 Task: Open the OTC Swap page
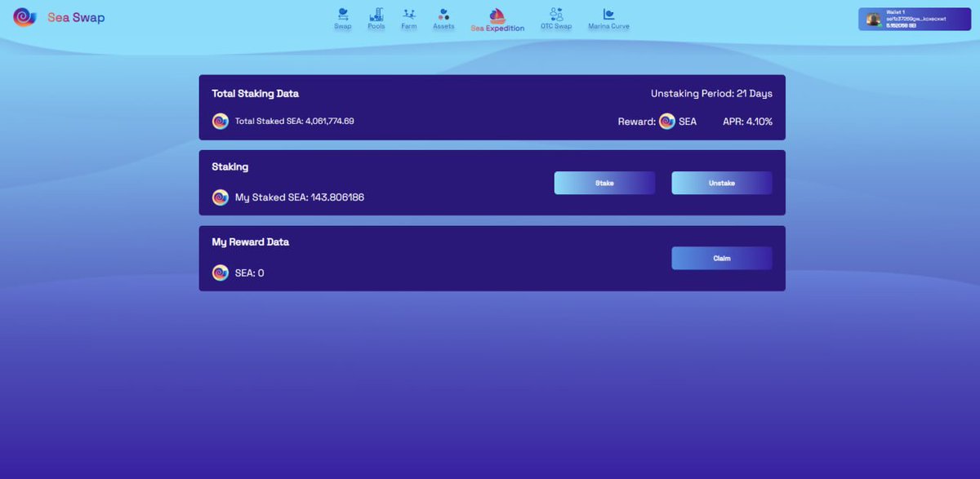tap(556, 19)
